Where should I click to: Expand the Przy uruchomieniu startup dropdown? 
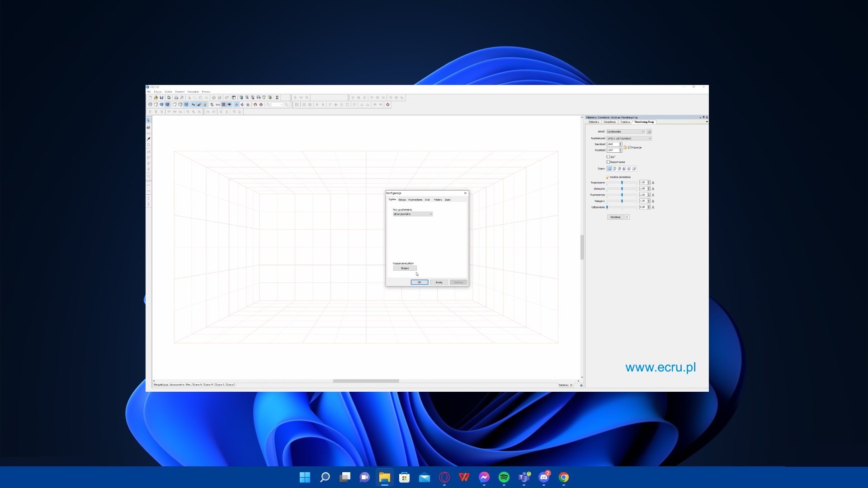pos(412,214)
